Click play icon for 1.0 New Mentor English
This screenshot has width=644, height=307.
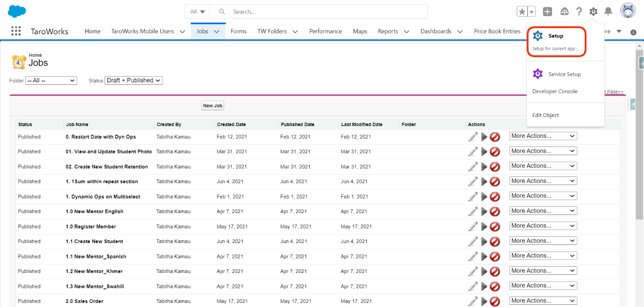click(x=484, y=212)
